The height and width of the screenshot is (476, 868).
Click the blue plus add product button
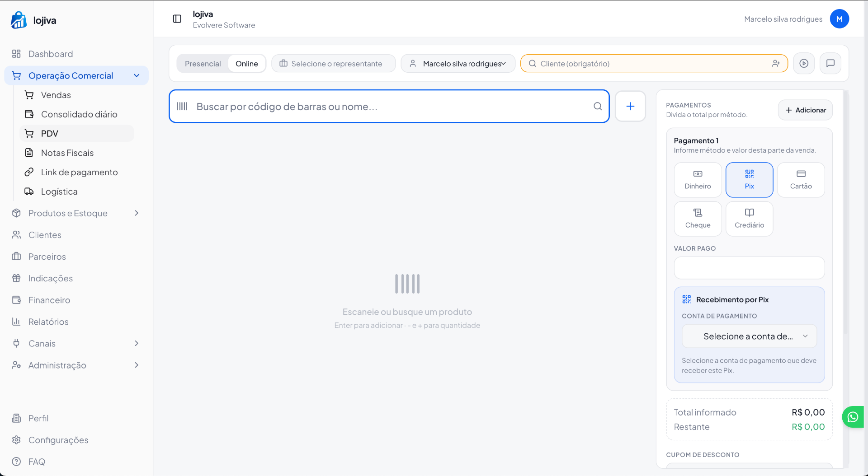coord(630,107)
